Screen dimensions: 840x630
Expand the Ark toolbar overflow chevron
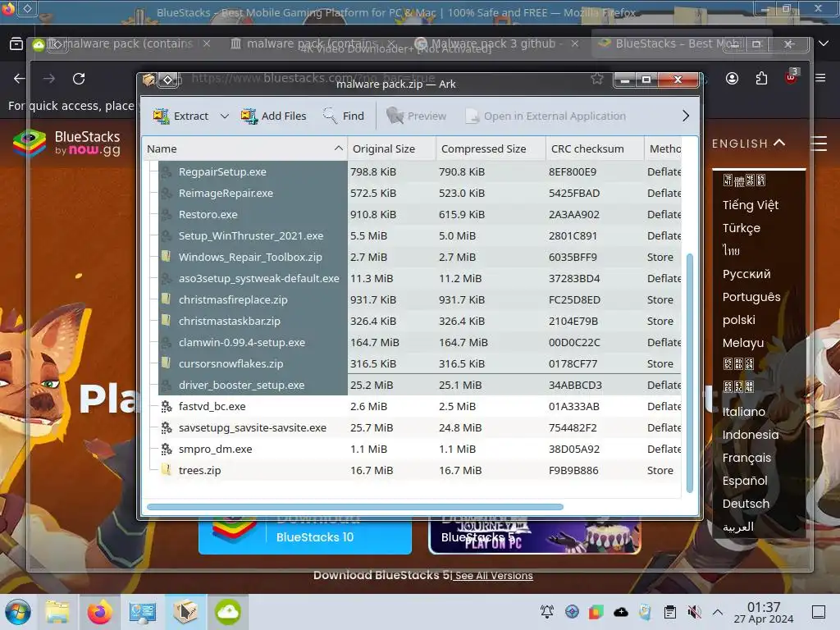pyautogui.click(x=686, y=116)
